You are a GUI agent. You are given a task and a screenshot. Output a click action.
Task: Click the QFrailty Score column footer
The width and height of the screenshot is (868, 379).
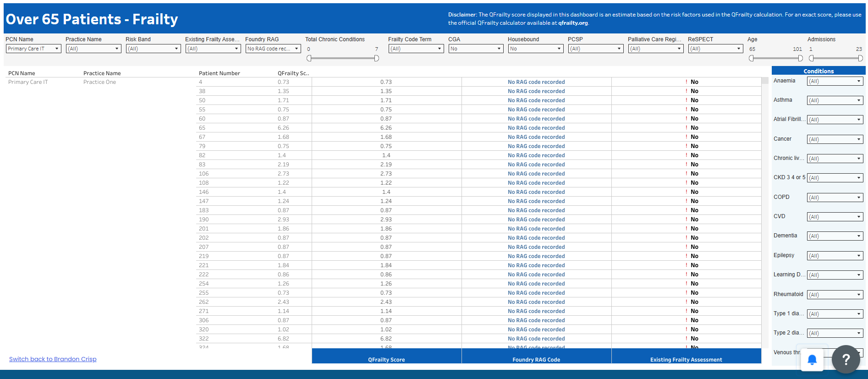(386, 359)
